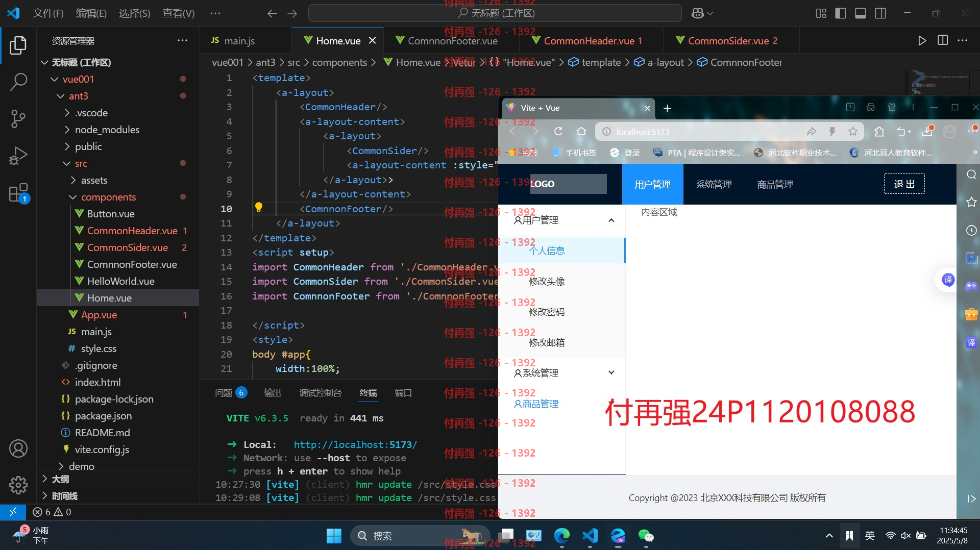Open browser extensions puzzle icon
Screen dimensions: 980x550
tap(879, 132)
